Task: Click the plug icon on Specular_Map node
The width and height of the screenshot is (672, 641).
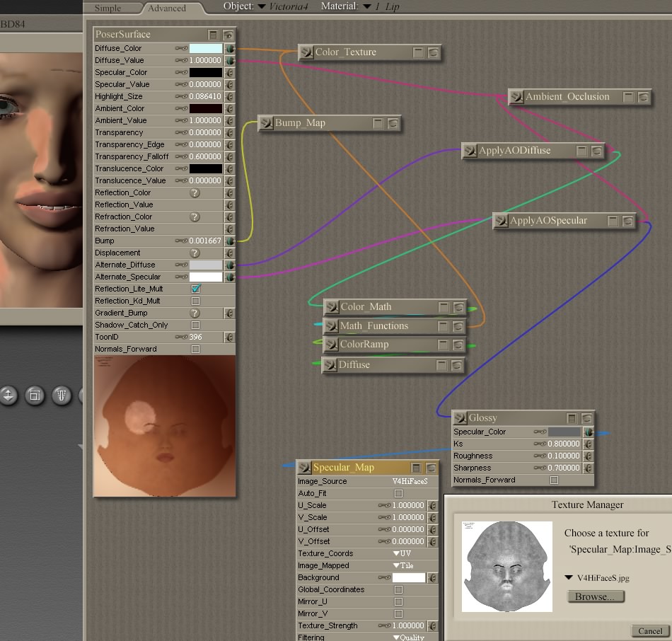Action: [x=305, y=468]
